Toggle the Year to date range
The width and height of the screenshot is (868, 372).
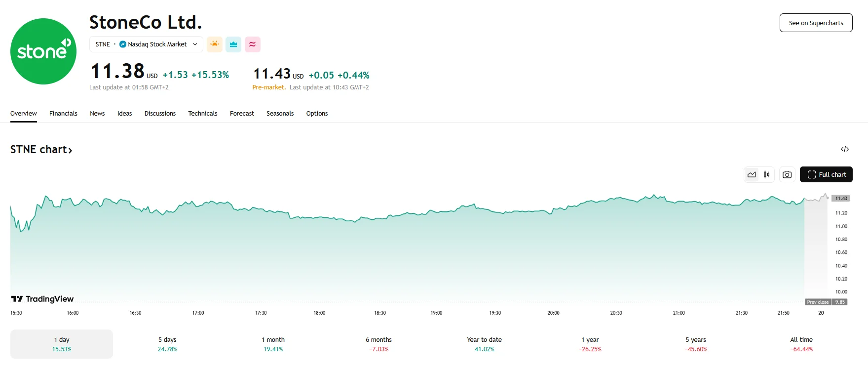[x=484, y=344]
